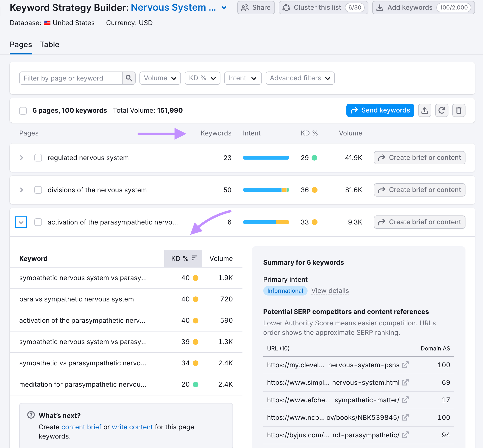This screenshot has height=448, width=483.
Task: Click the Filter by page or keyword field
Action: coord(71,78)
